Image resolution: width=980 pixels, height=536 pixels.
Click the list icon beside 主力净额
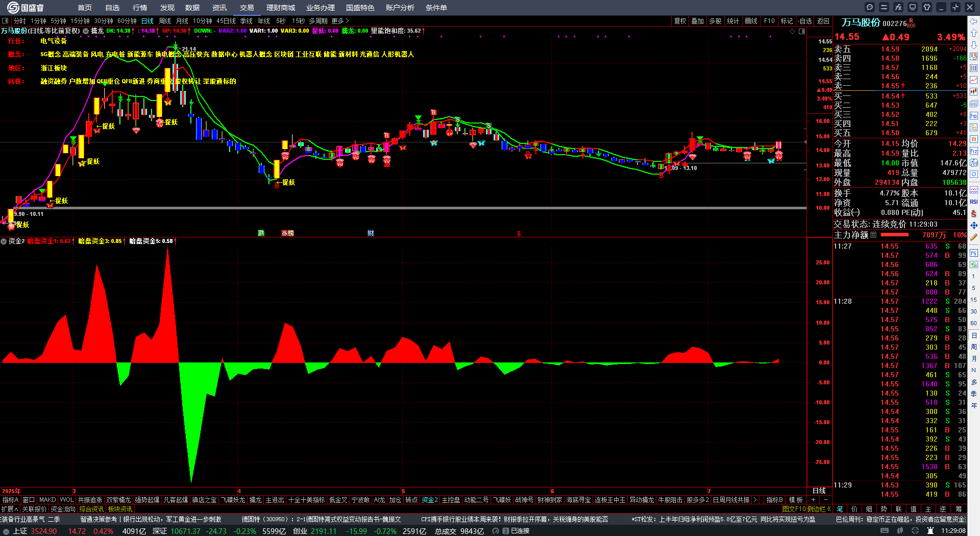[873, 235]
